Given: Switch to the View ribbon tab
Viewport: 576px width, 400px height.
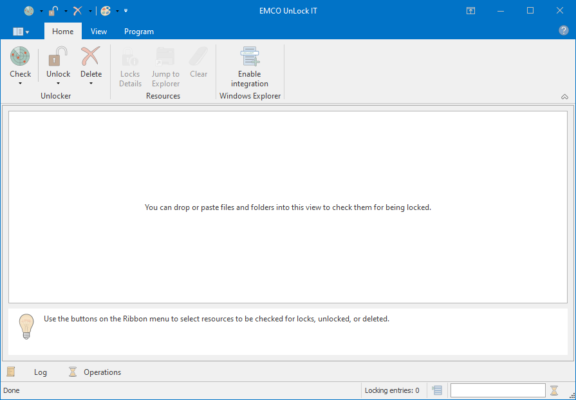Looking at the screenshot, I should coord(99,32).
